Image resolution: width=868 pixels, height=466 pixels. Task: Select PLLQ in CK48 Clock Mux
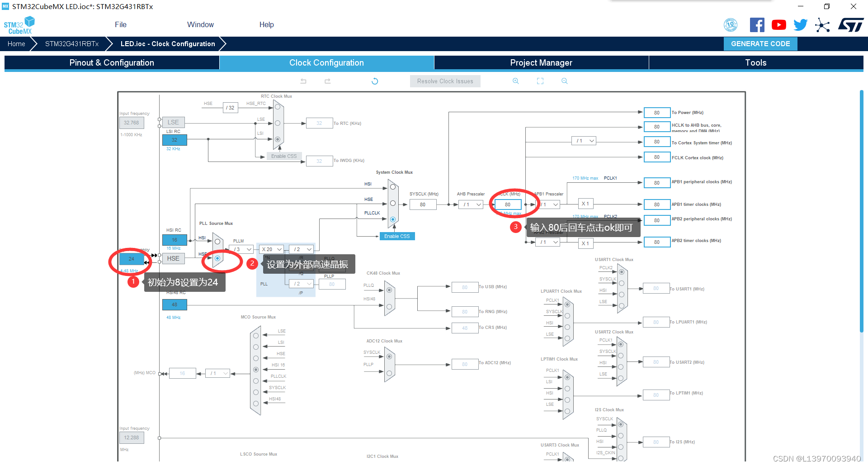389,290
